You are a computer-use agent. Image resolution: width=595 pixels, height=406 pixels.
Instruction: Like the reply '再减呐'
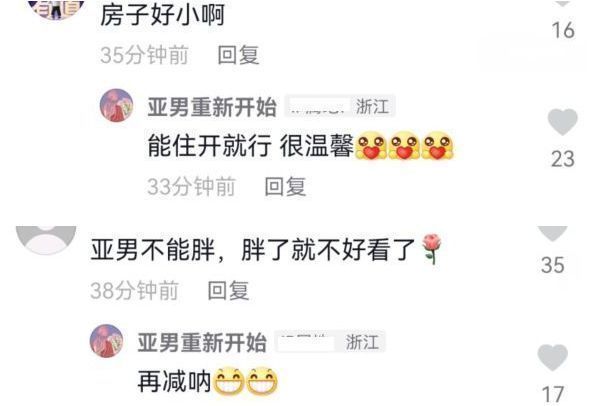coord(552,357)
